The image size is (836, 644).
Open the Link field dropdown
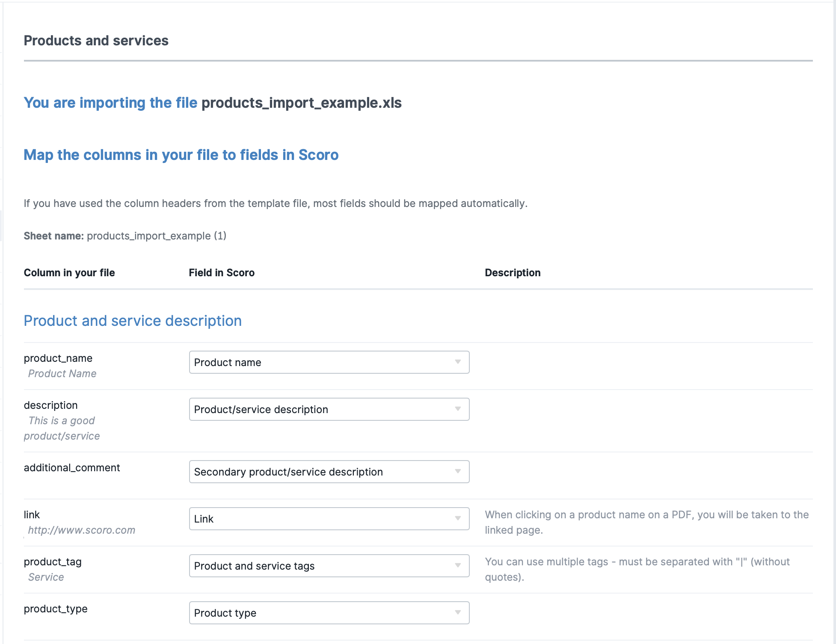(329, 519)
